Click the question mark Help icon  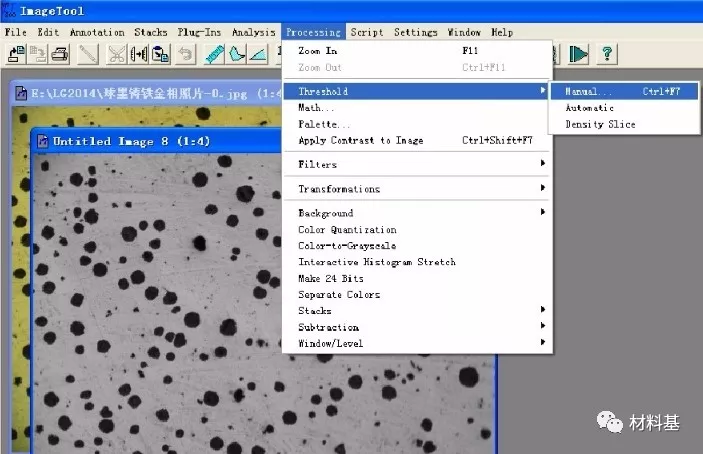(x=605, y=54)
